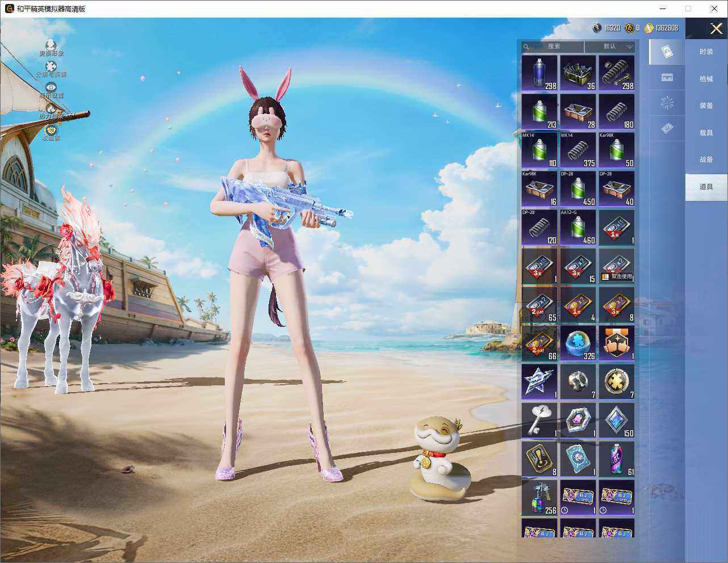Switch to the 战备 tab

(706, 159)
